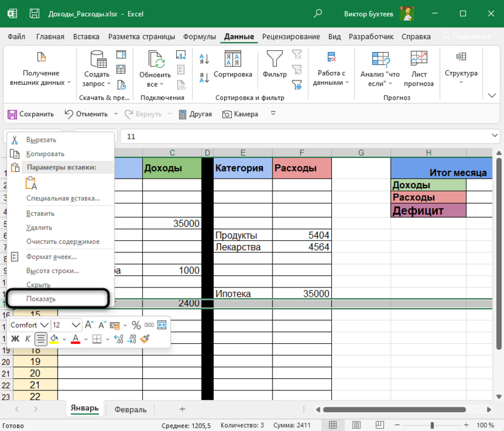Image resolution: width=504 pixels, height=431 pixels.
Task: Click the Forecast Sheet icon
Action: (419, 59)
